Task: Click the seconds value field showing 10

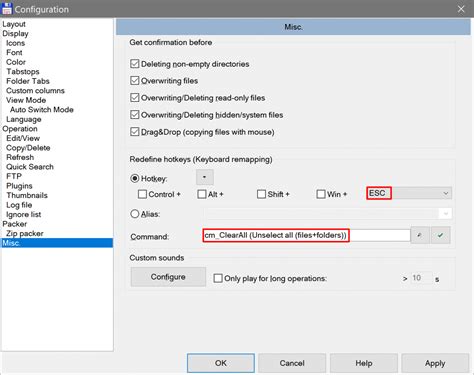Action: pos(421,278)
